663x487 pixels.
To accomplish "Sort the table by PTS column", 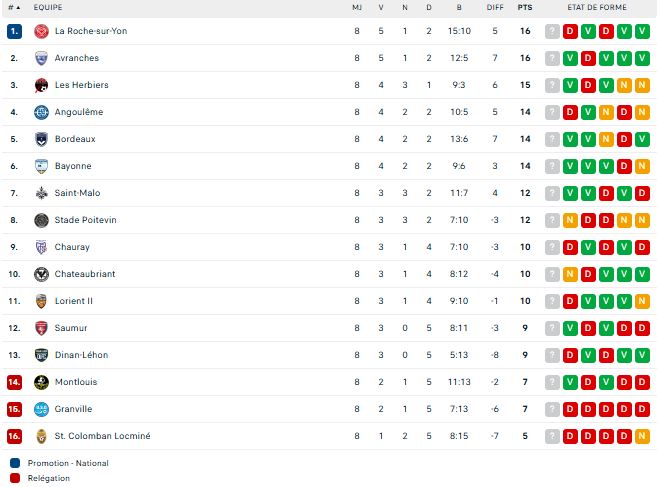I will pos(525,7).
